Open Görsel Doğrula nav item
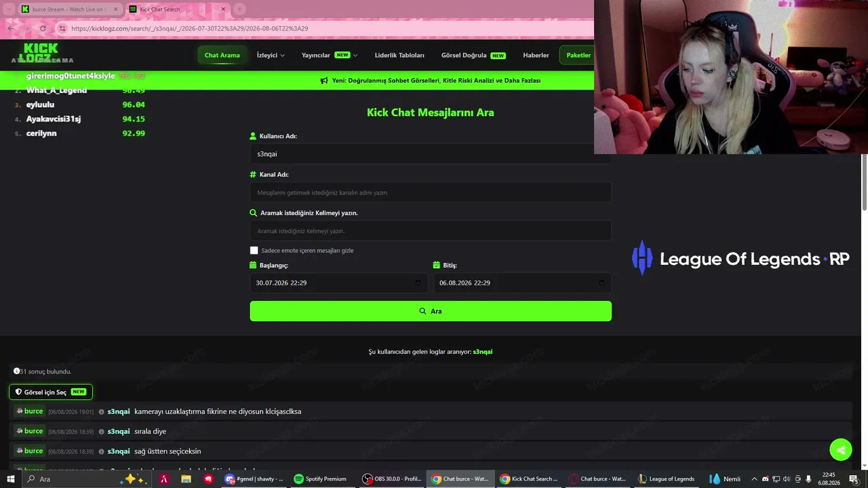Viewport: 868px width, 488px height. [473, 56]
